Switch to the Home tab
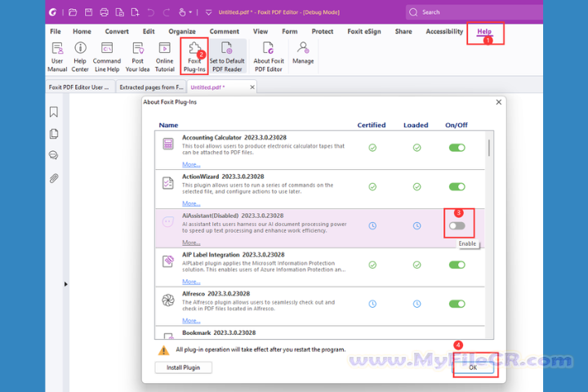The height and width of the screenshot is (392, 588). click(x=82, y=32)
